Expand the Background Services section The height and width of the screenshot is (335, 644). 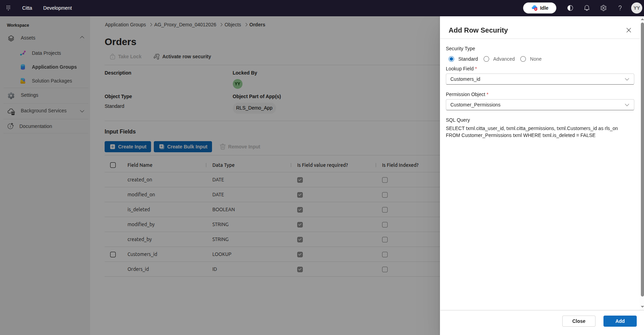[82, 111]
